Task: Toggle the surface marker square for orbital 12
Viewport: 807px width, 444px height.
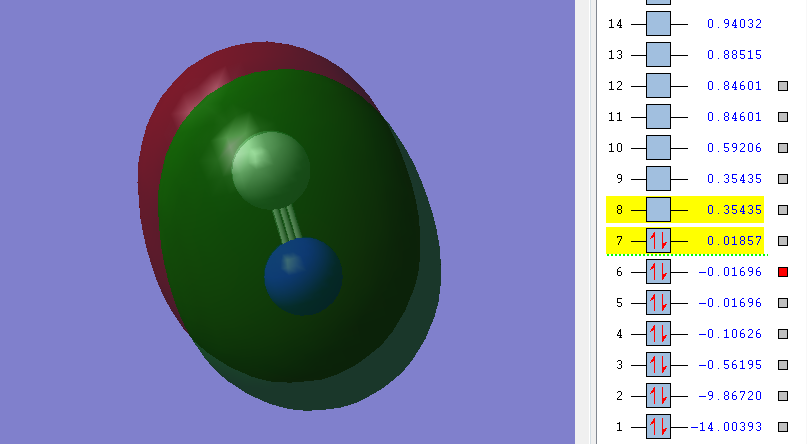Action: (783, 86)
